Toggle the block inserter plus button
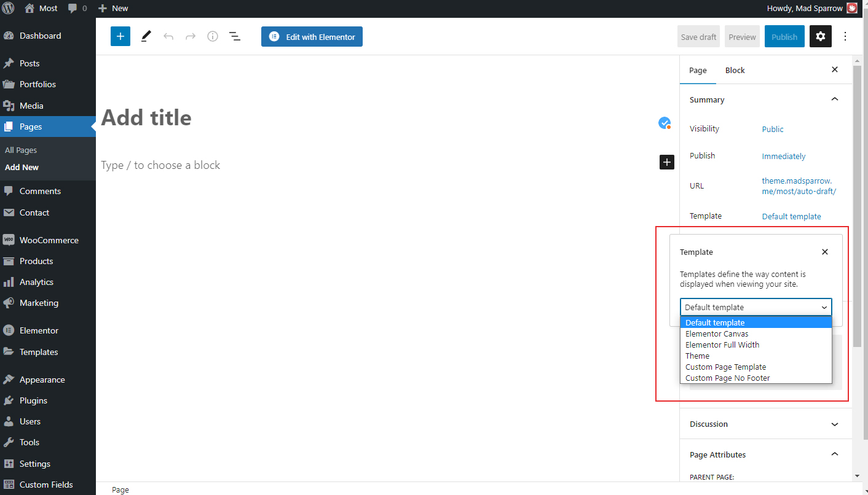The image size is (868, 495). pos(120,36)
